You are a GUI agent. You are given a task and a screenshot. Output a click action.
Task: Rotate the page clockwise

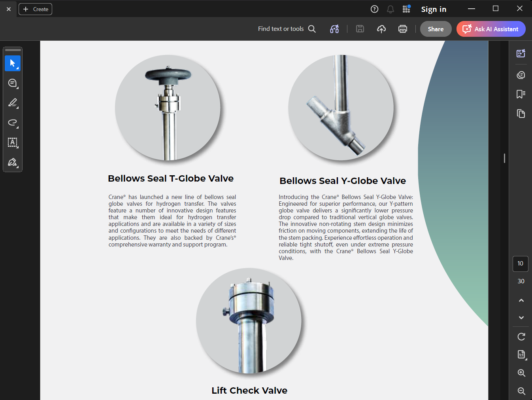pyautogui.click(x=521, y=337)
